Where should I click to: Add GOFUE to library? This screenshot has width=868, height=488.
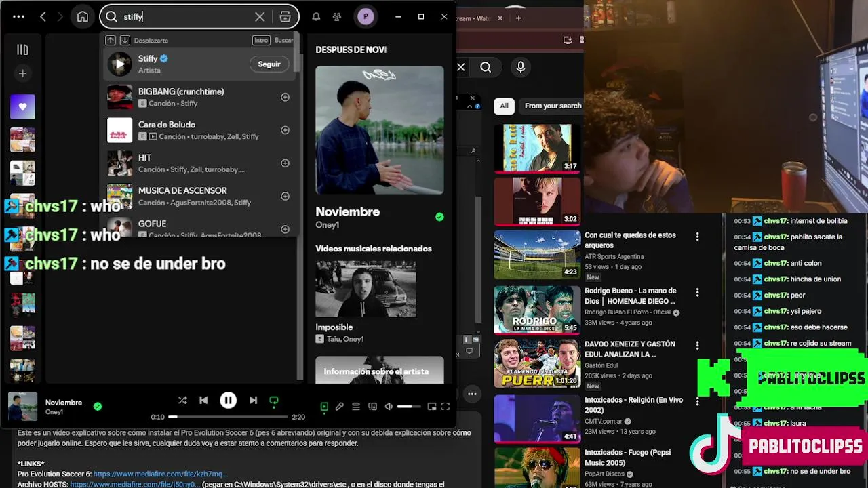pos(285,229)
